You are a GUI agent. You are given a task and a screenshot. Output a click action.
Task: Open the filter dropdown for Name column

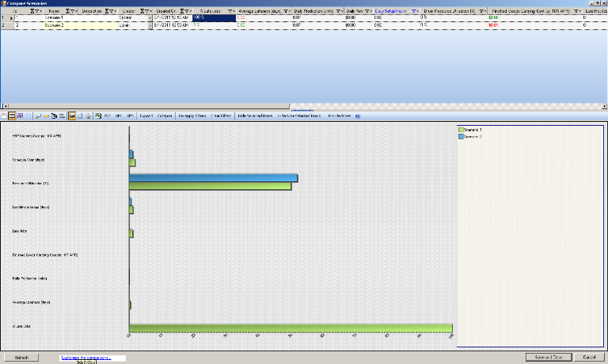click(x=74, y=11)
